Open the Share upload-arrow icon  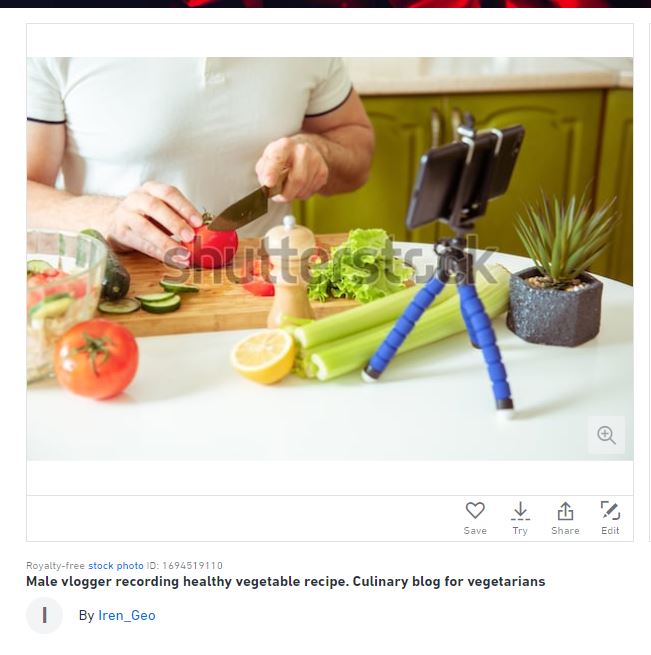point(565,511)
